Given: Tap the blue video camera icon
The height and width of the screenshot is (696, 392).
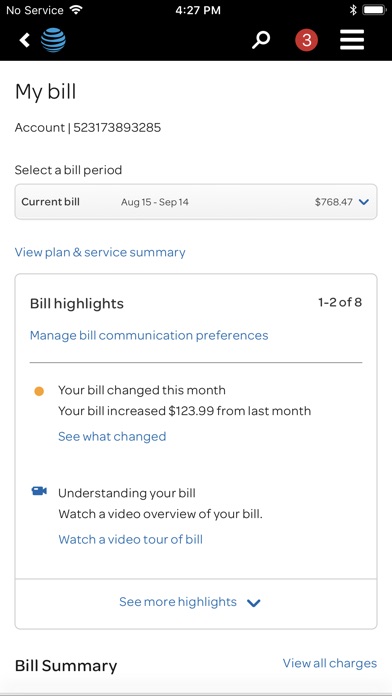Looking at the screenshot, I should pyautogui.click(x=39, y=491).
